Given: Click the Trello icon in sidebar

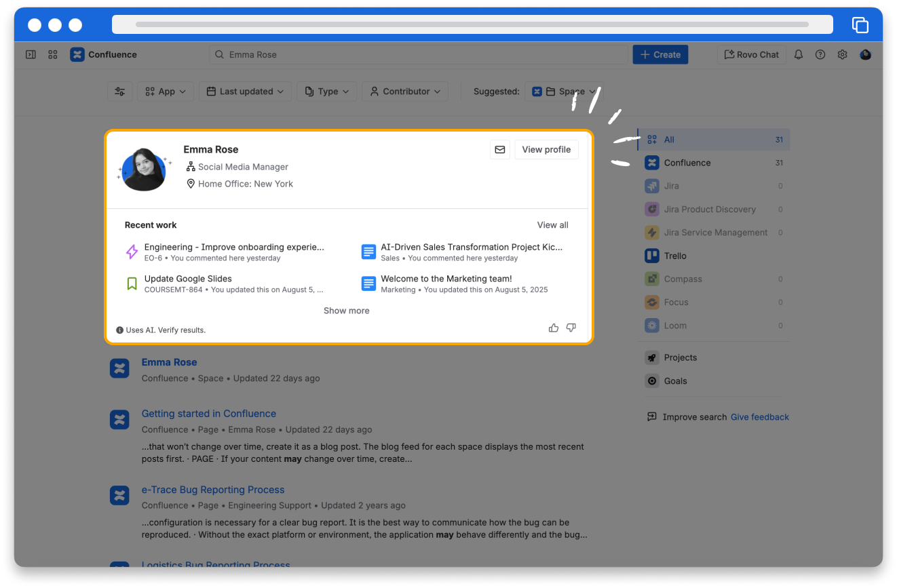Looking at the screenshot, I should coord(652,256).
